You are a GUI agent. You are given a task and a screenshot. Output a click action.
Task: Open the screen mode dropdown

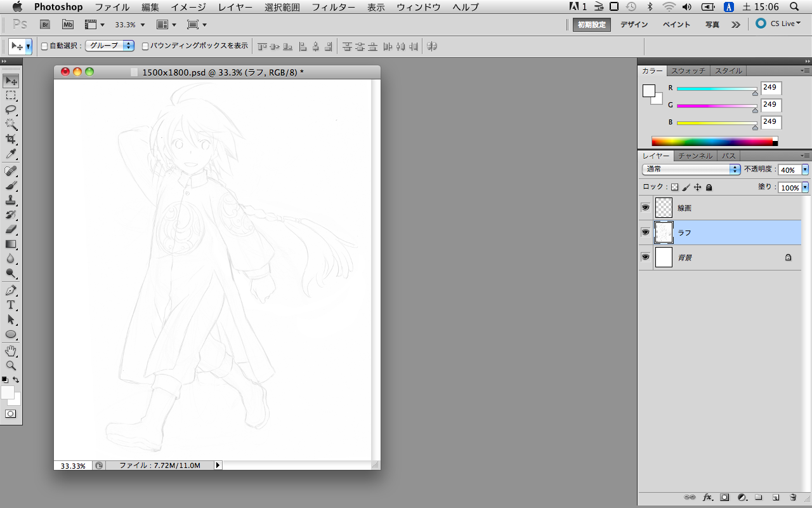pos(197,25)
